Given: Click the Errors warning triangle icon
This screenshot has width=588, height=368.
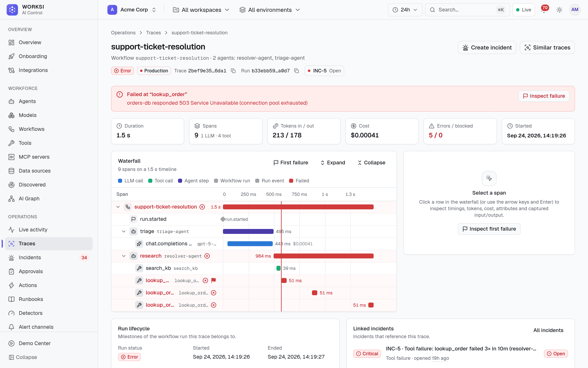Looking at the screenshot, I should point(432,126).
